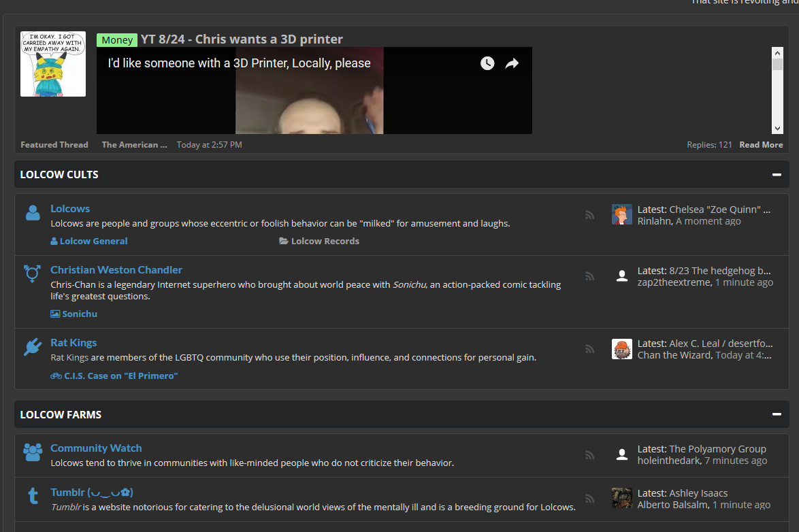Click scrollbar down arrow in featured box
The height and width of the screenshot is (532, 799).
click(777, 129)
